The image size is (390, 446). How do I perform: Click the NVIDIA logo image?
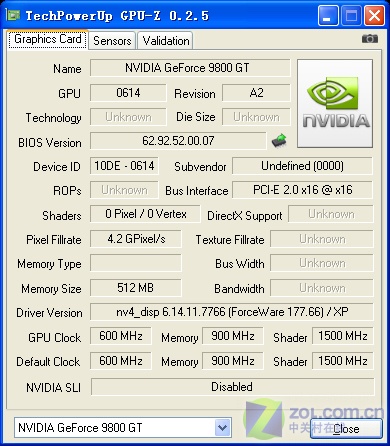click(x=335, y=103)
